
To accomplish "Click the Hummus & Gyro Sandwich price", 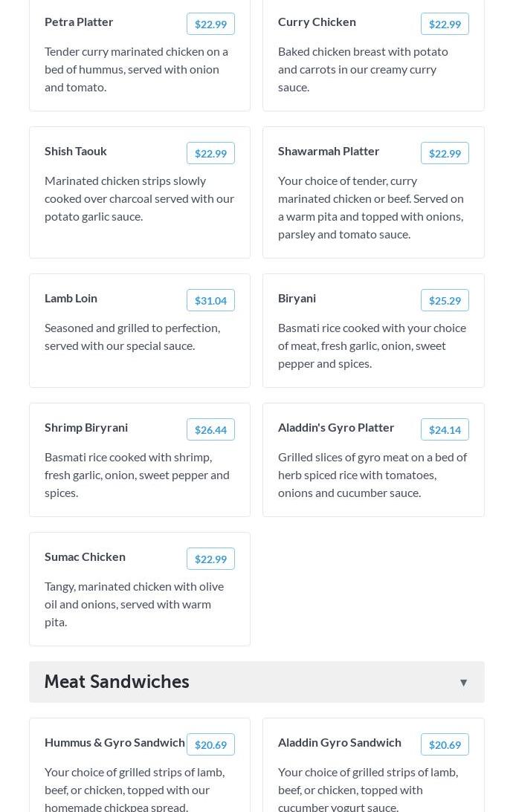I will (x=210, y=744).
